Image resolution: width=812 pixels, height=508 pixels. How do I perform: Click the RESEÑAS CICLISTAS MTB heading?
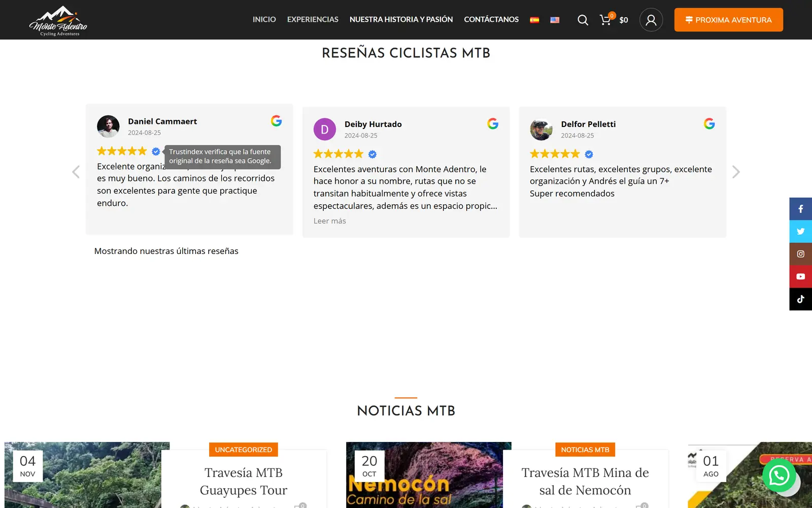[406, 53]
